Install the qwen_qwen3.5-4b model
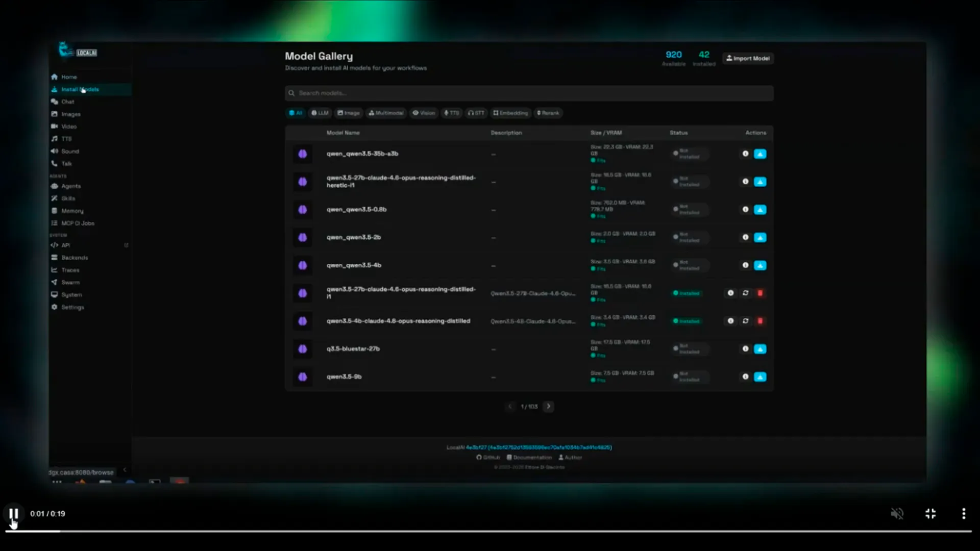 point(760,265)
